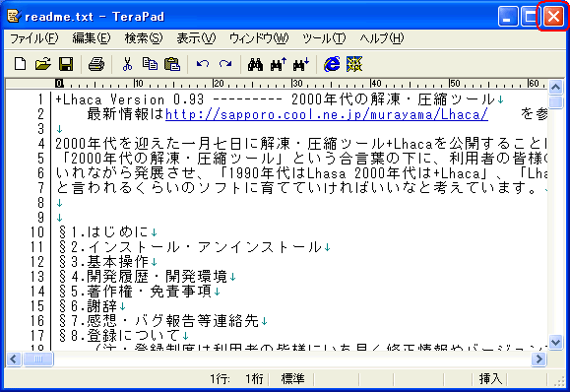
Task: Click the TeraPad title bar app icon
Action: click(x=14, y=16)
